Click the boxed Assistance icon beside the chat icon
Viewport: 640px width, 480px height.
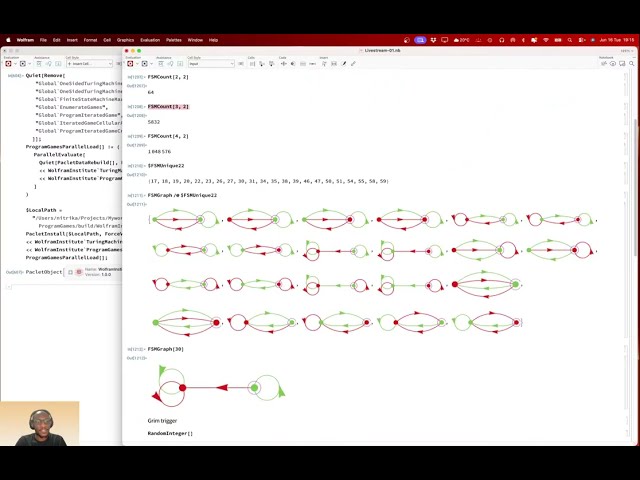point(180,64)
